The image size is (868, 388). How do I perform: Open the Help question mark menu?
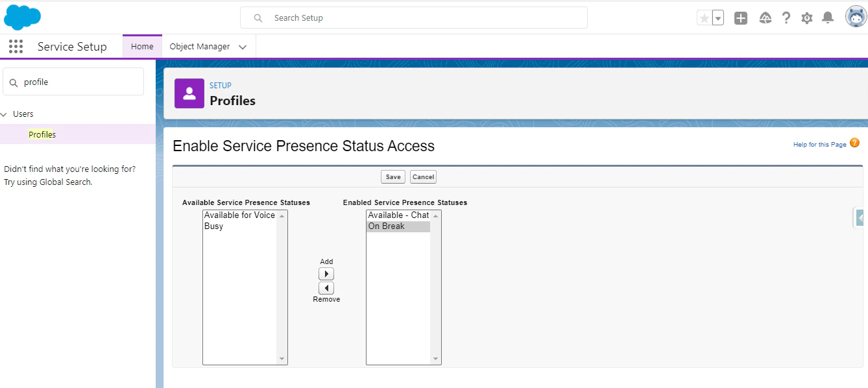(786, 18)
